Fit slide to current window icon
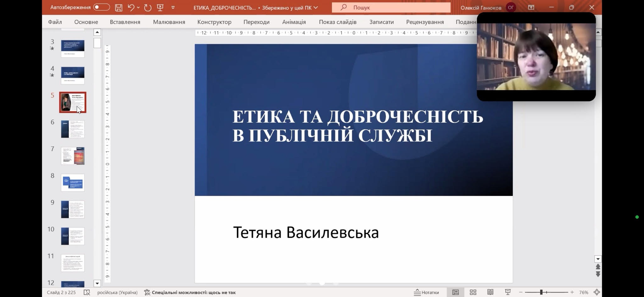Viewport: 644px width, 297px height. (597, 292)
